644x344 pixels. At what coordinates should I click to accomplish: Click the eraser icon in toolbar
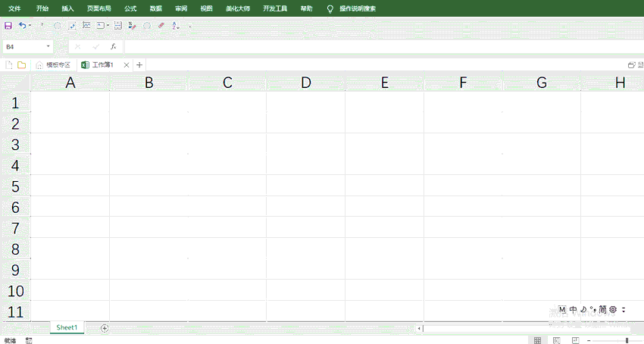[161, 26]
